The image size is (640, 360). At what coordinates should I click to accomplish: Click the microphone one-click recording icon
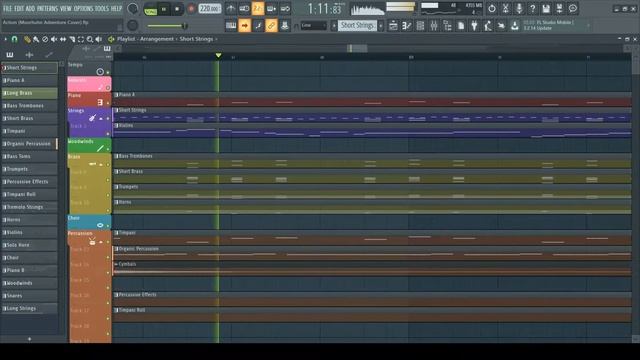519,9
